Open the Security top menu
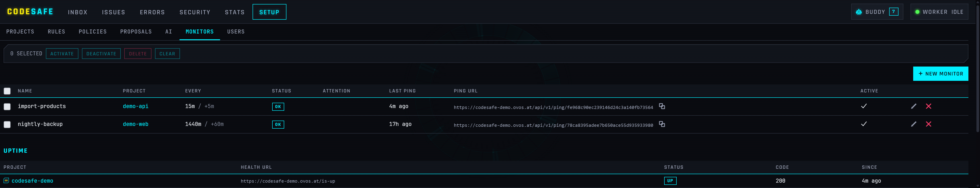980x188 pixels. (195, 12)
